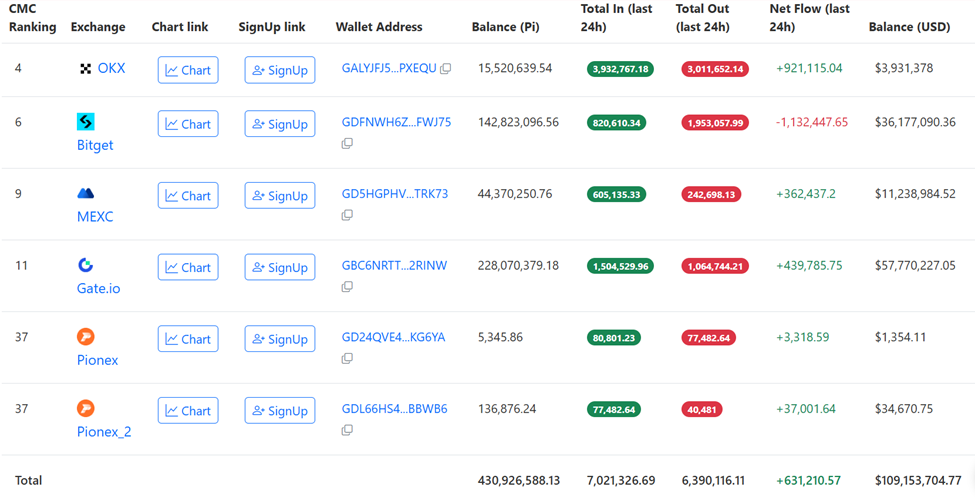Click Bitget Total Out red badge

pos(714,123)
